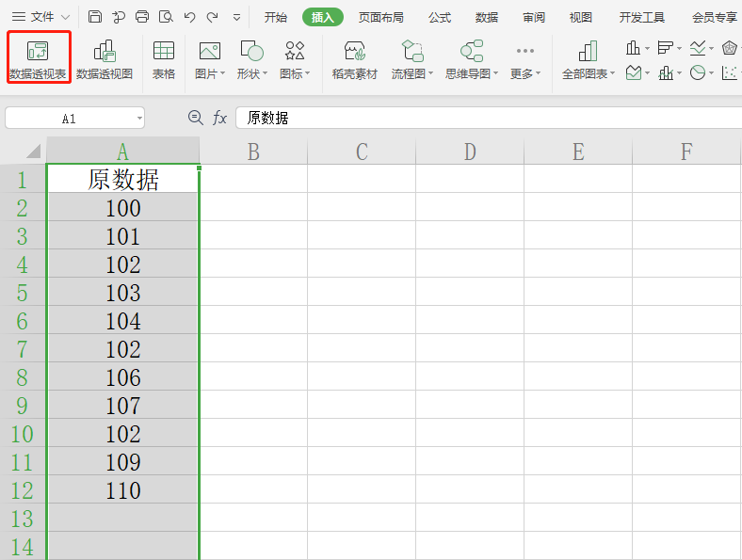Open Print Preview from quick access toolbar

click(x=166, y=17)
